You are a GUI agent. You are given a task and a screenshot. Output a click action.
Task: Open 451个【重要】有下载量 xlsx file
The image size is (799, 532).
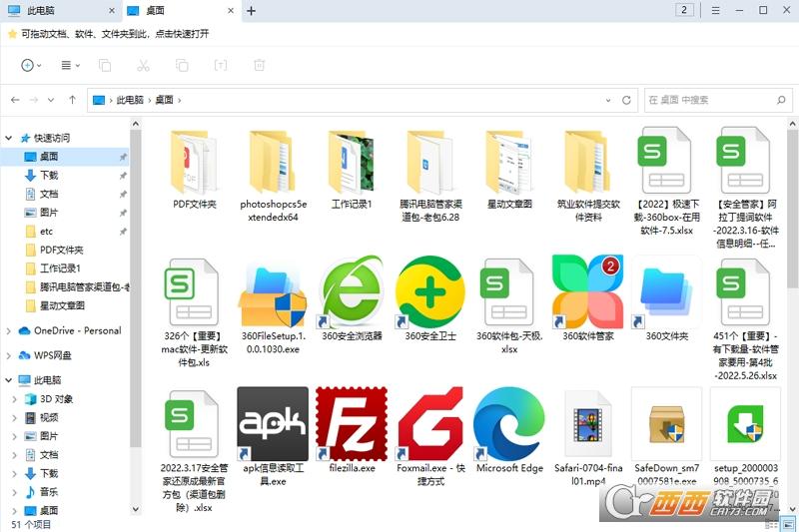coord(745,292)
